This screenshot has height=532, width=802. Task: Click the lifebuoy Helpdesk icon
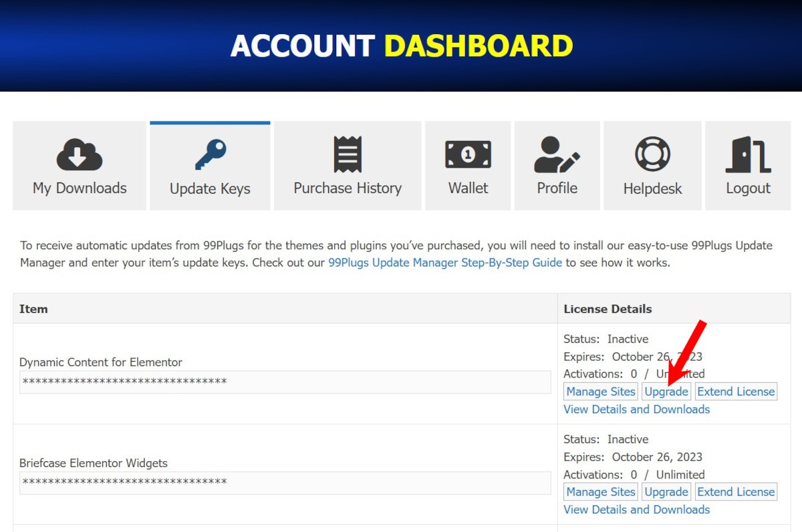tap(652, 155)
